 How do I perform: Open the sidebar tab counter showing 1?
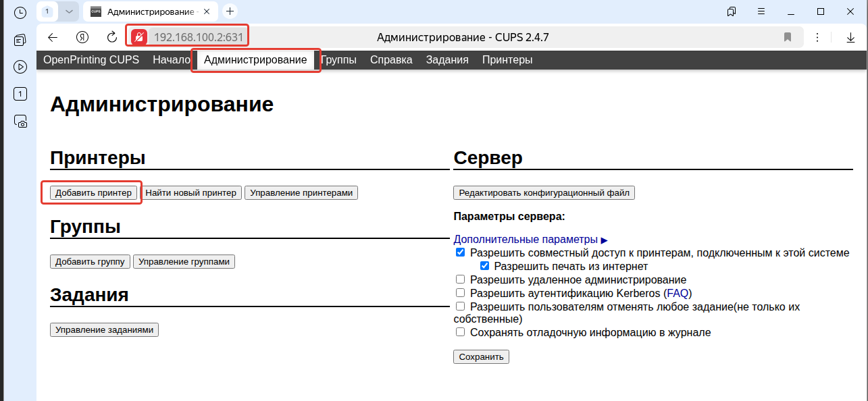click(x=20, y=94)
